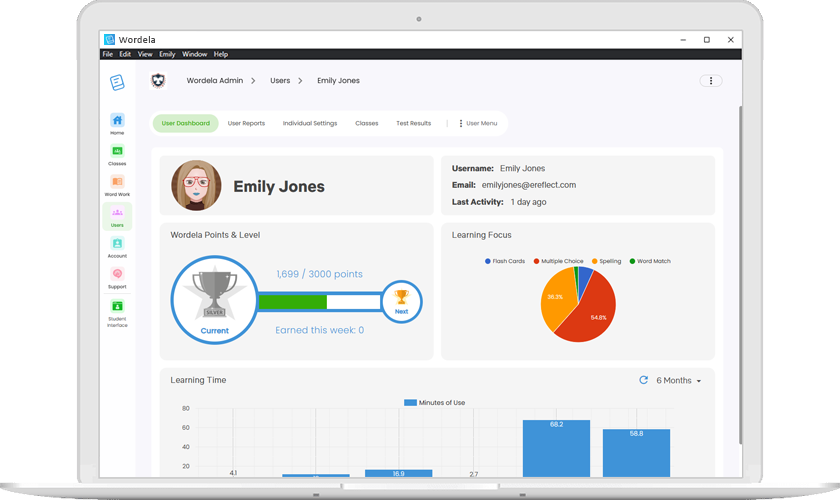Click the shield organization badge icon
840x500 pixels.
click(x=158, y=80)
